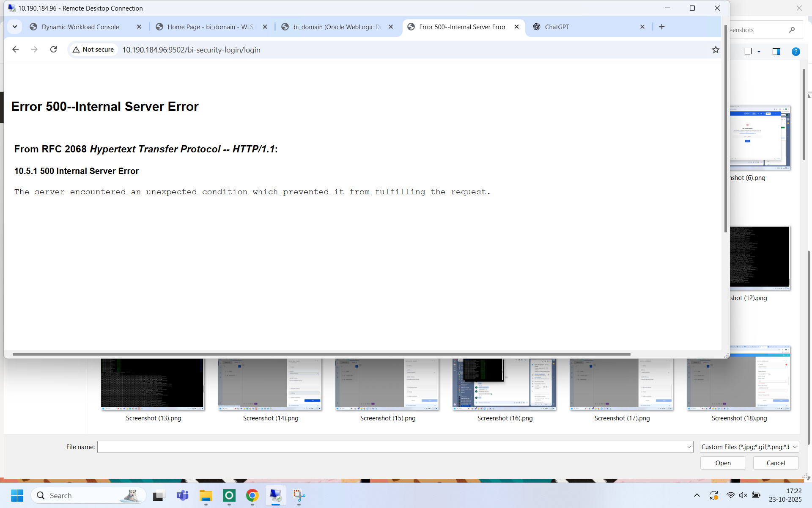Open Google Chrome from taskbar
The image size is (812, 508).
252,495
